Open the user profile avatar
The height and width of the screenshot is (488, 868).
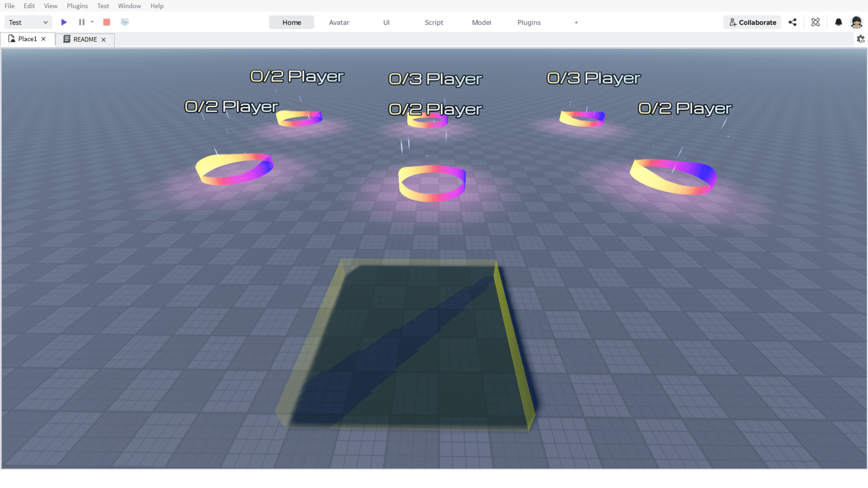pyautogui.click(x=856, y=22)
